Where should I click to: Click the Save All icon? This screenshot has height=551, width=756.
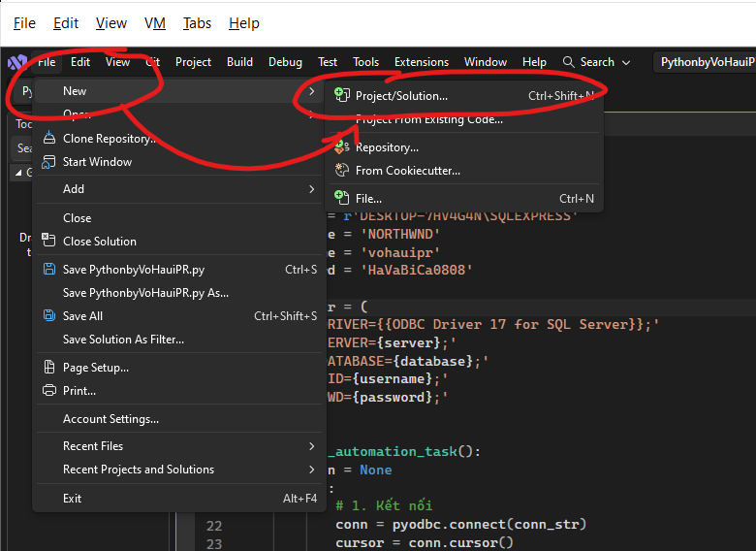click(x=49, y=316)
